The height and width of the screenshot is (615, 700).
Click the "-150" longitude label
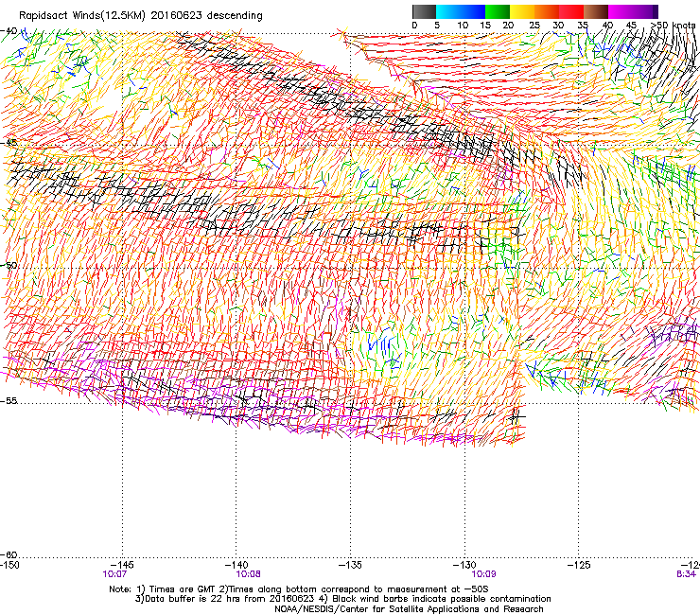[9, 565]
